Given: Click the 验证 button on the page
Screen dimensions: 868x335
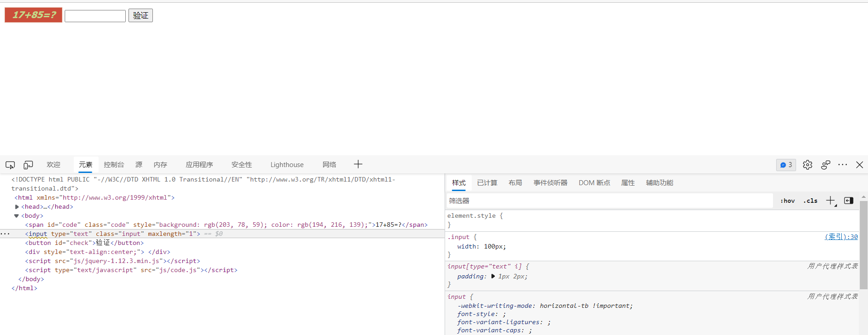Looking at the screenshot, I should point(141,15).
